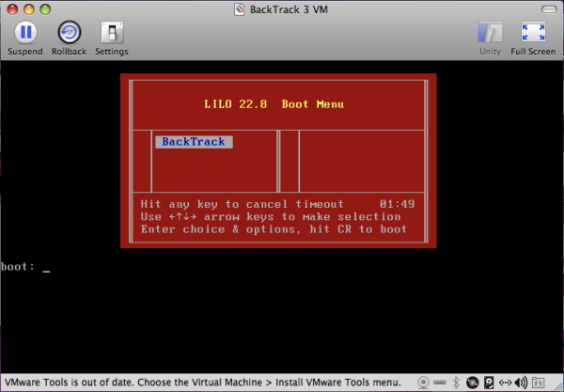Click the CD/DVD drive status icon

(473, 383)
